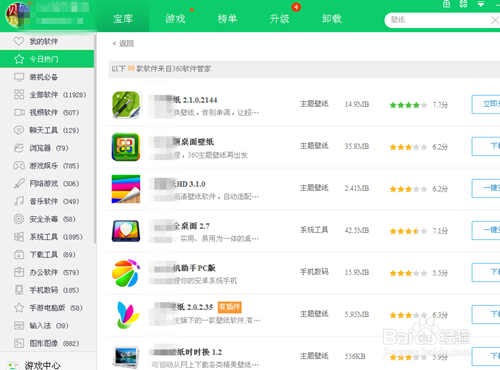Click the colorful stripes HD 3.1.0 icon

point(126,189)
